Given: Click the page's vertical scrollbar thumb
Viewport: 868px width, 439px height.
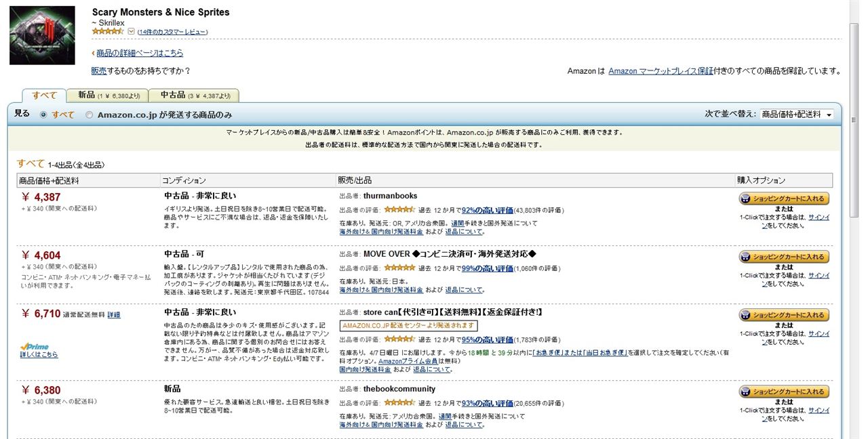Looking at the screenshot, I should click(854, 122).
